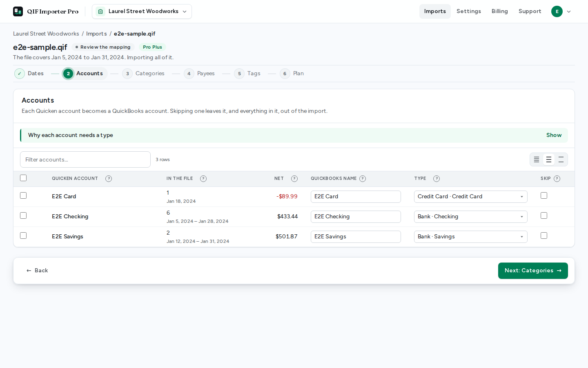This screenshot has width=588, height=368.
Task: Check Skip for E2E Checking account
Action: click(544, 215)
